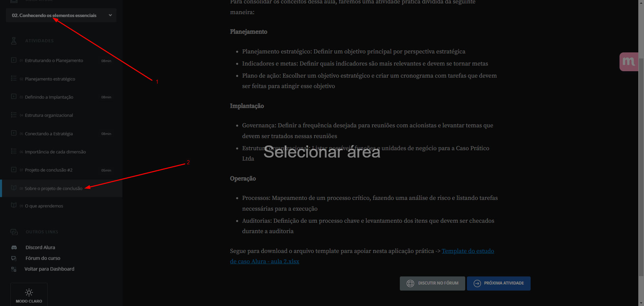This screenshot has width=644, height=306.
Task: Click the dashboard grid icon
Action: 14,269
